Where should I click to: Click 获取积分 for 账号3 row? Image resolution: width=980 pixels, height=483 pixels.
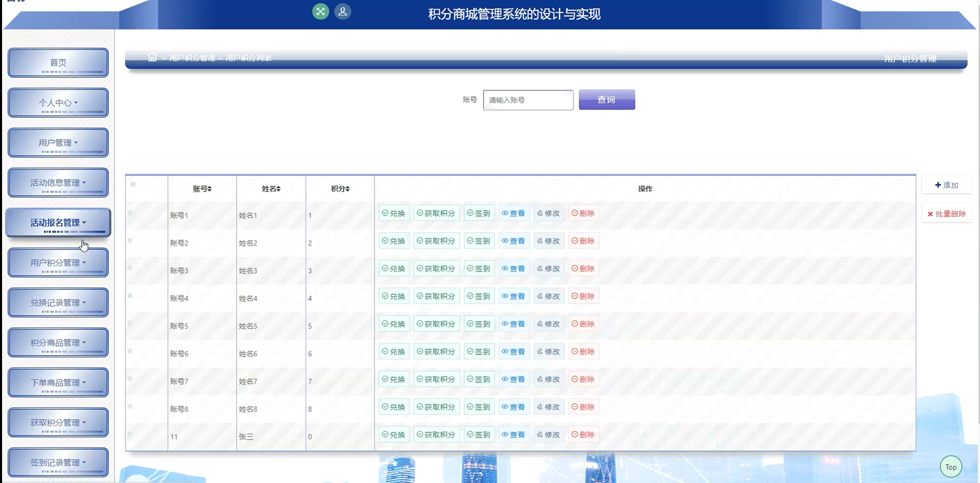coord(436,269)
